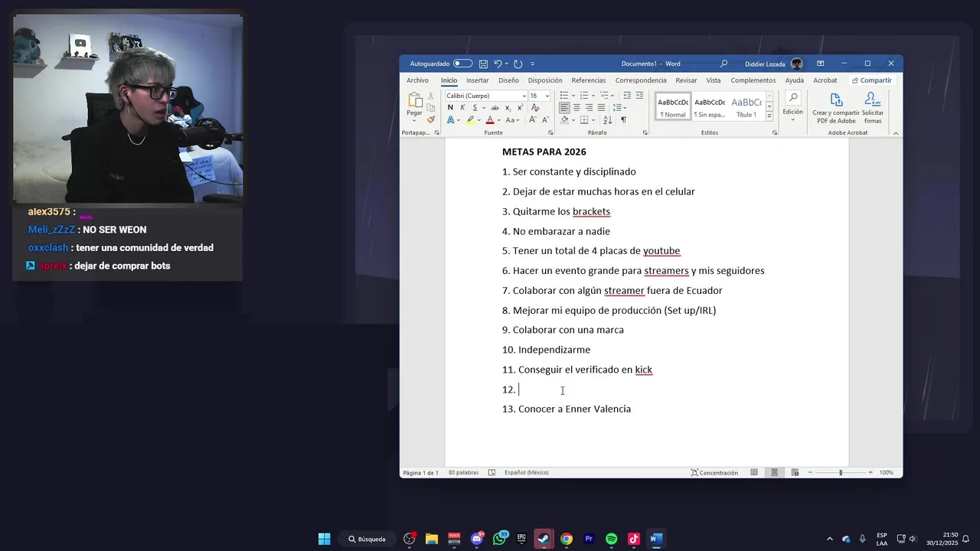Click the Increase Indent icon

(639, 96)
